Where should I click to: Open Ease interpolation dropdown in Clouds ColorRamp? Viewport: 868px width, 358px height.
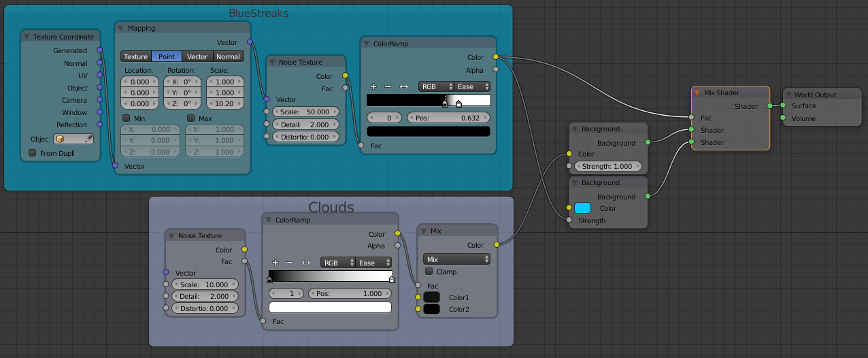pyautogui.click(x=373, y=263)
